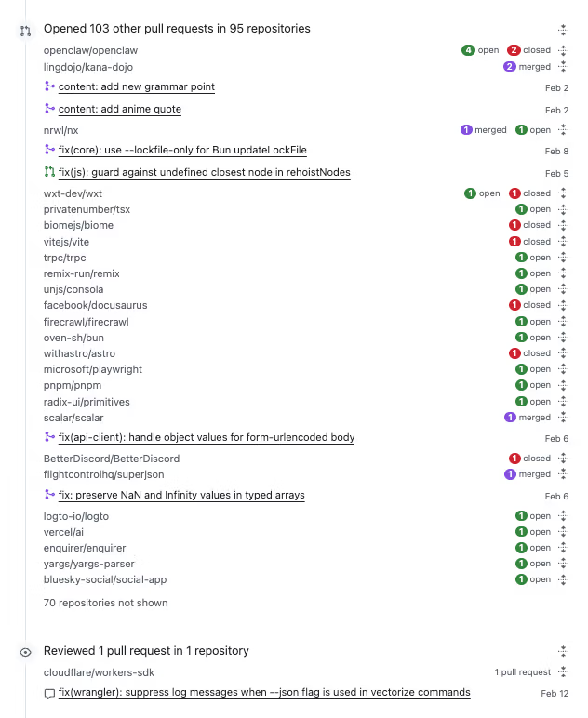Open the facebook/docusaurus repository
Image resolution: width=588 pixels, height=718 pixels.
[x=95, y=305]
